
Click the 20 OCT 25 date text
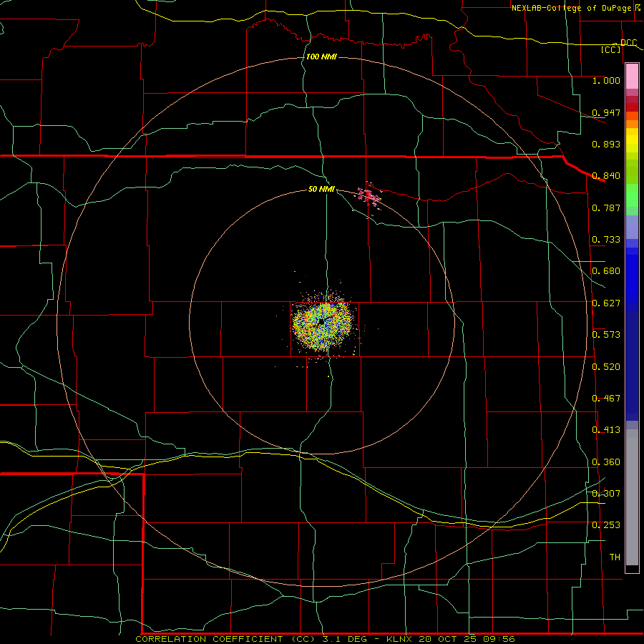449,639
